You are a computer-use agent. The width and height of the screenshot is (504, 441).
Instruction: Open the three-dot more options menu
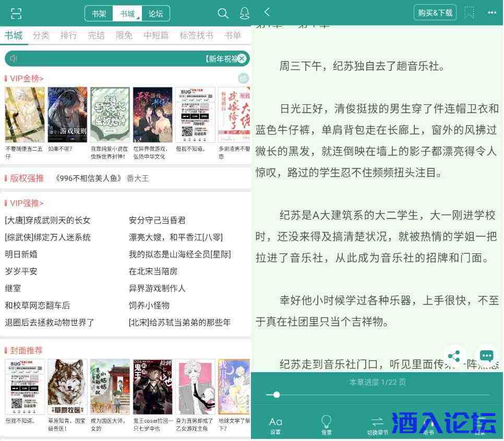[492, 13]
